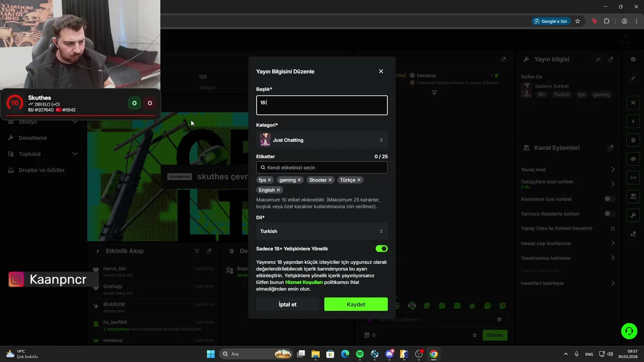The width and height of the screenshot is (644, 362).
Task: Open the Kategori Just Chatting dropdown
Action: [322, 140]
